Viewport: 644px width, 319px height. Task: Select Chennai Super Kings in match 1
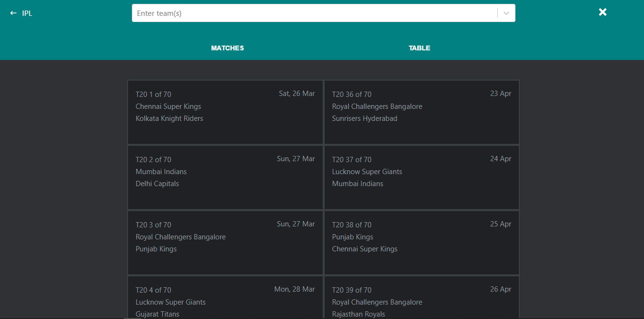tap(168, 106)
